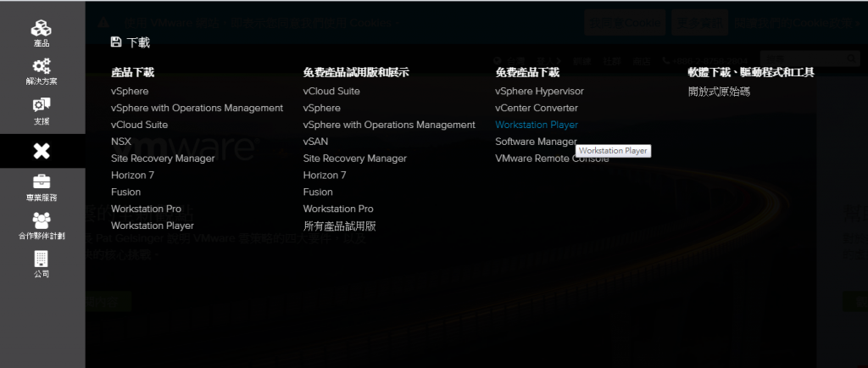
Task: Open the 公司 building icon
Action: point(42,259)
